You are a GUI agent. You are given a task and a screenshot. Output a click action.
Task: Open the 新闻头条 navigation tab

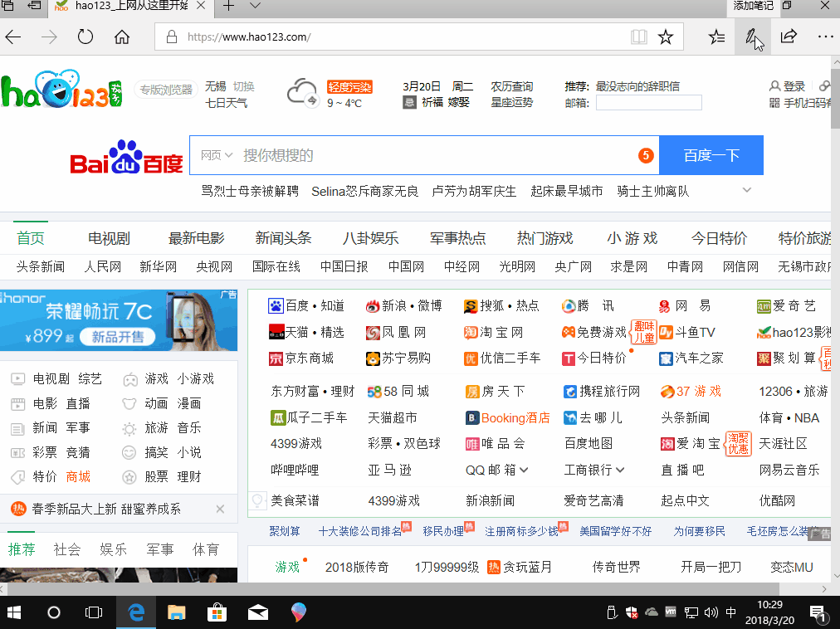[283, 238]
